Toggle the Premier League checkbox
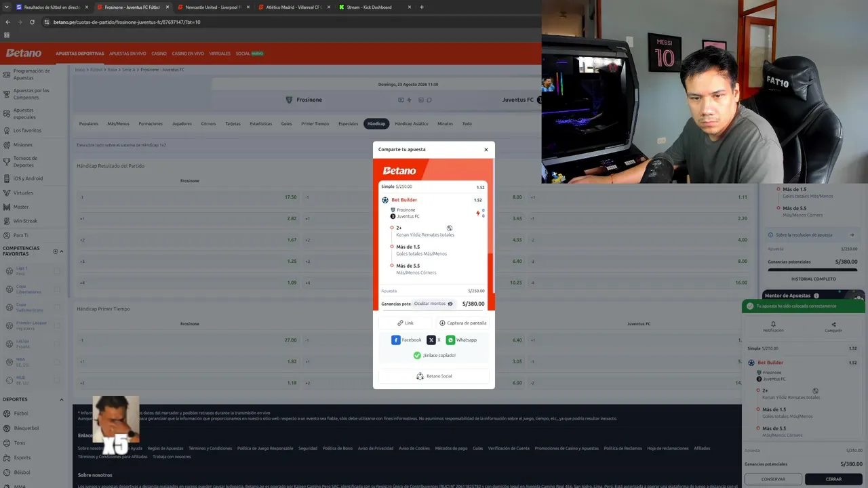The height and width of the screenshot is (488, 868). (x=57, y=325)
